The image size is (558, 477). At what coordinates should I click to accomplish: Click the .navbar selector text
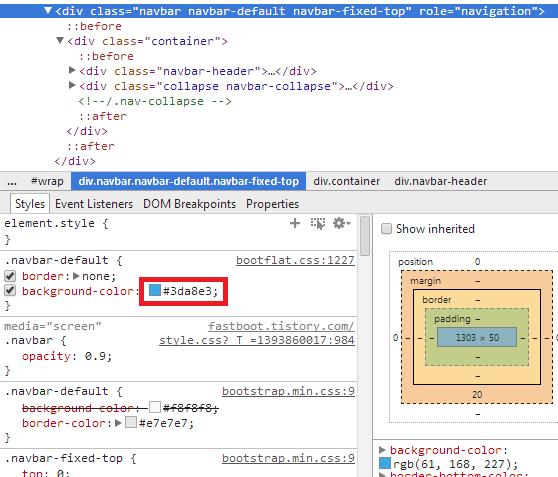click(28, 340)
